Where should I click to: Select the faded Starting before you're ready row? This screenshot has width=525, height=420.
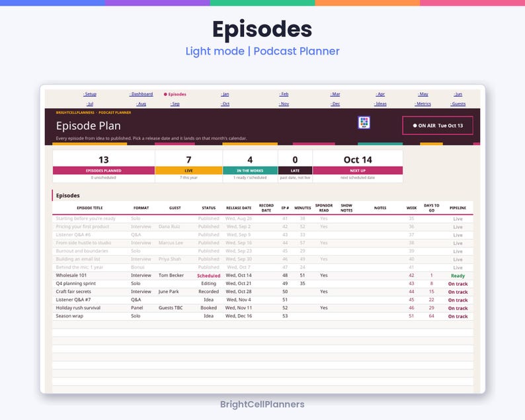pos(262,218)
